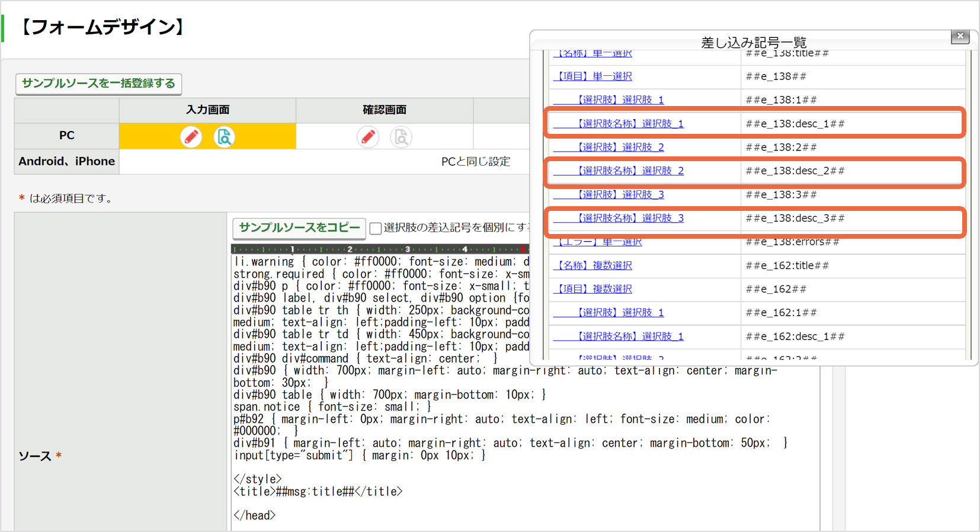
Task: Open 【項目】複数選択 link
Action: [x=593, y=289]
